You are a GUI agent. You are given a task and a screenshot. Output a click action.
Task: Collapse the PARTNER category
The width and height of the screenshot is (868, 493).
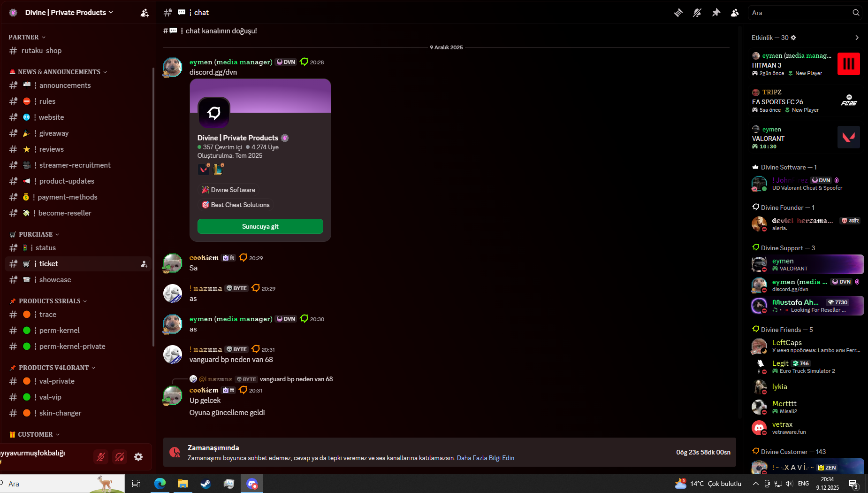point(27,37)
